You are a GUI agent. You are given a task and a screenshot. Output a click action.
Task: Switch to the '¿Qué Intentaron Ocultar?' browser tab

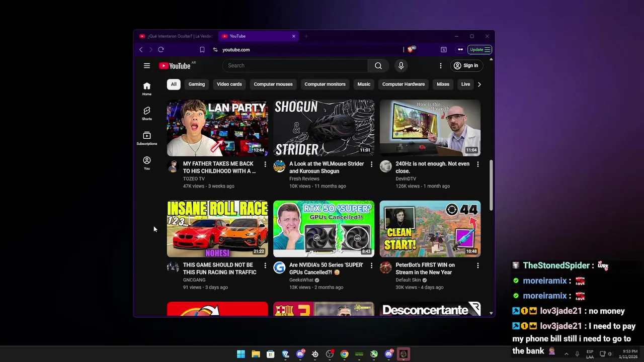(176, 36)
